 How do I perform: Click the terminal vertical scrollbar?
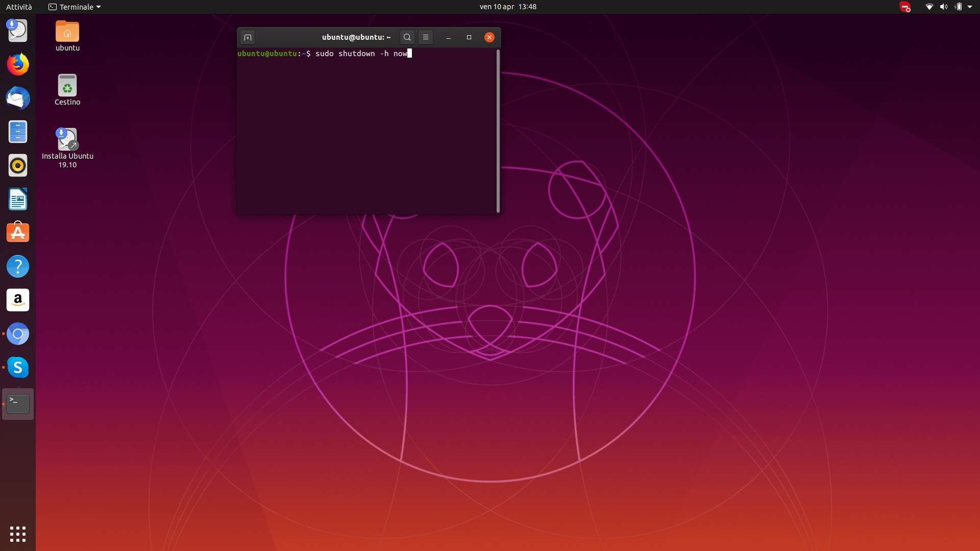(x=498, y=132)
